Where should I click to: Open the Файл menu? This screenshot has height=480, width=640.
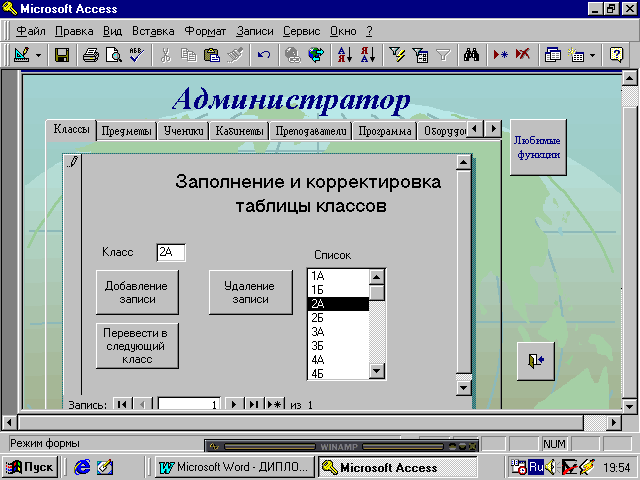click(x=31, y=31)
